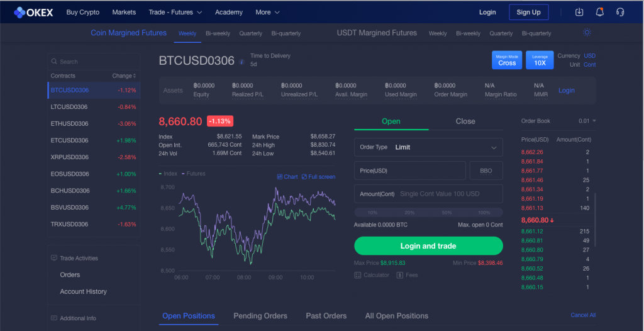
Task: Click the OKEX logo
Action: pos(34,13)
